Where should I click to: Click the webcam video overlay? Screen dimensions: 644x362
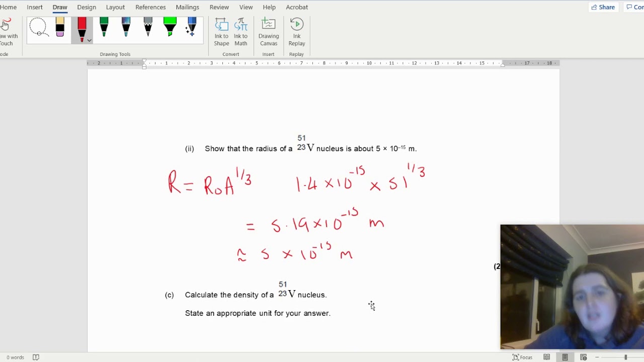572,287
